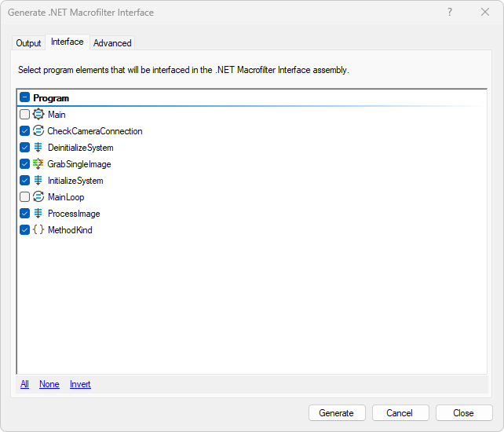Click the ProcessImage step icon
The height and width of the screenshot is (432, 504).
(x=38, y=214)
